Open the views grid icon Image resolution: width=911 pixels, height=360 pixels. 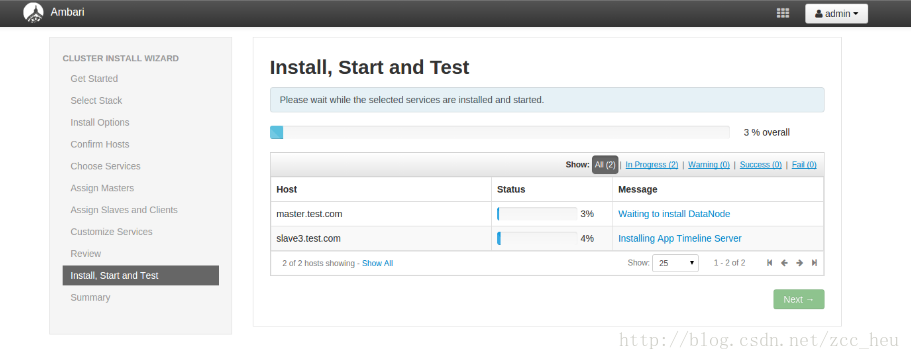[783, 13]
